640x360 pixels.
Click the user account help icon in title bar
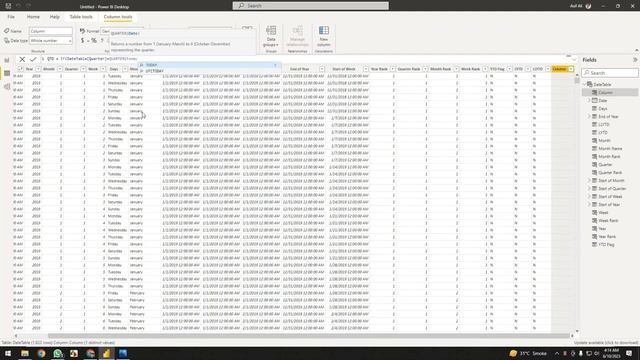click(588, 6)
